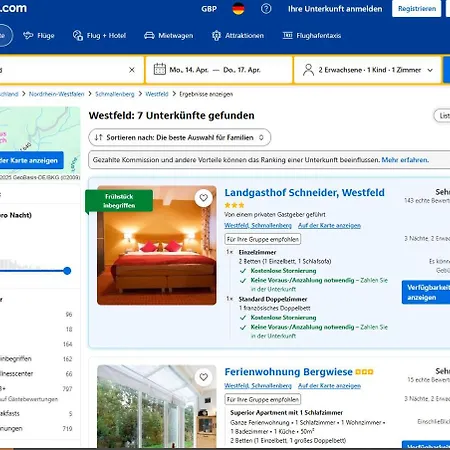Viewport: 450px width, 450px height.
Task: Click the Schmallenberg breadcrumb
Action: (x=115, y=94)
